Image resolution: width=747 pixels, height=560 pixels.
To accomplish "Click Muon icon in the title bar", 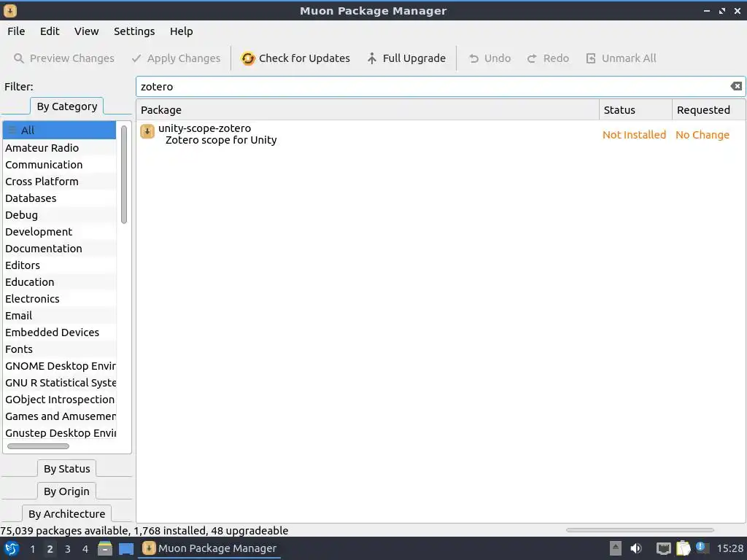I will click(10, 10).
